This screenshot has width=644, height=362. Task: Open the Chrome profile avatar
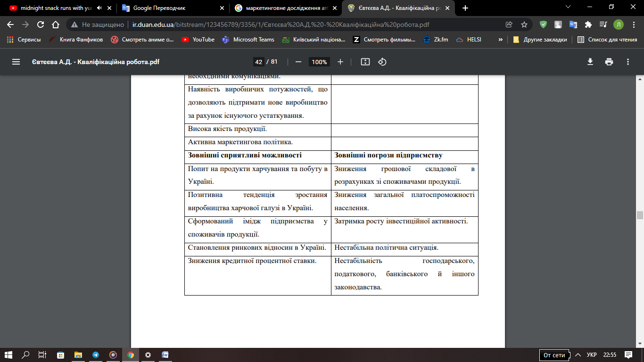point(618,25)
